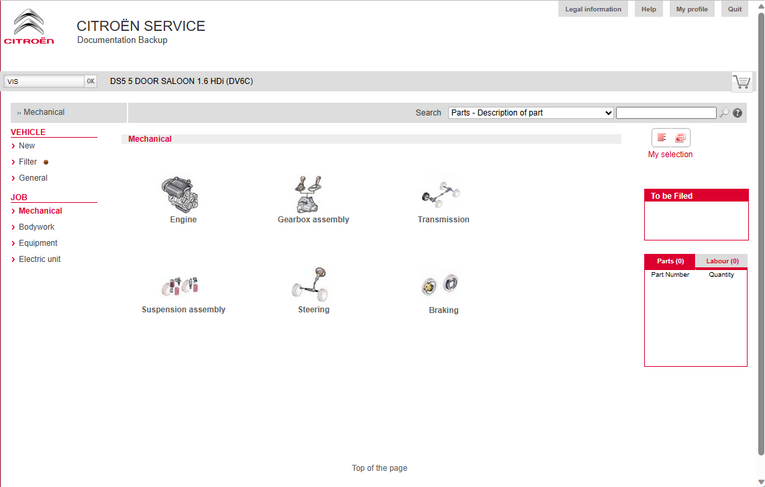Click the VIN OK button
Viewport: 765px width, 487px height.
pyautogui.click(x=90, y=81)
